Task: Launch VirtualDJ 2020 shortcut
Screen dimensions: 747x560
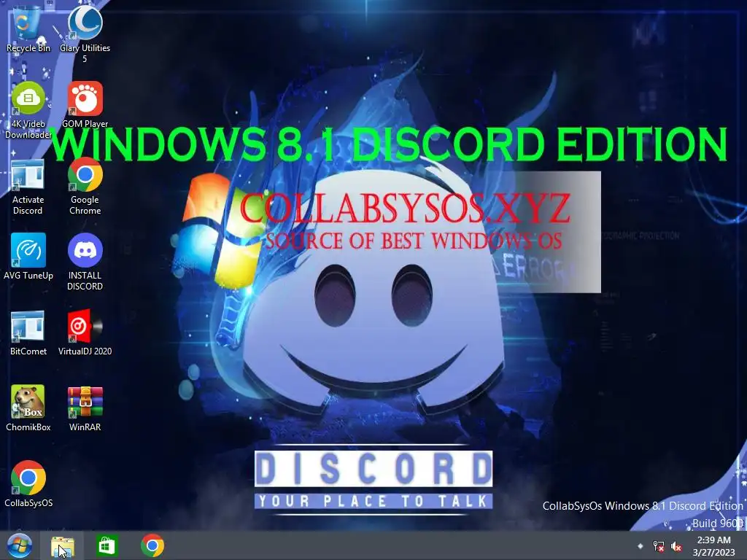Action: tap(85, 332)
